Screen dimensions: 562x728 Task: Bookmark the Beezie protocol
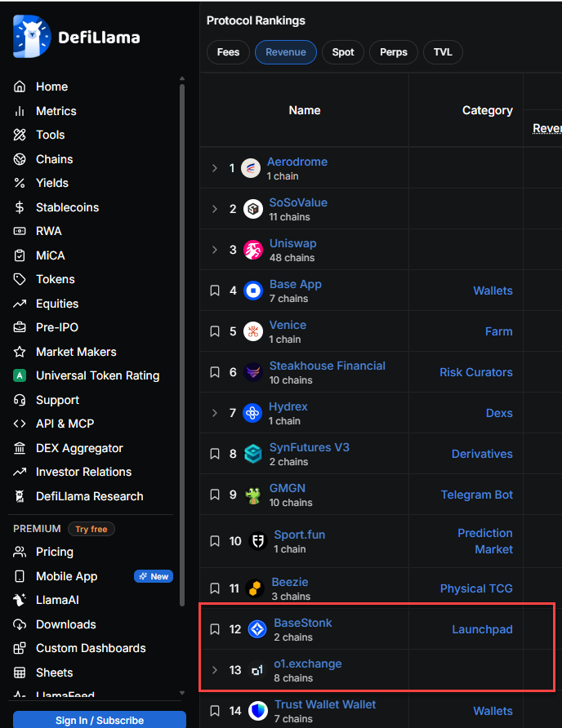pos(215,588)
